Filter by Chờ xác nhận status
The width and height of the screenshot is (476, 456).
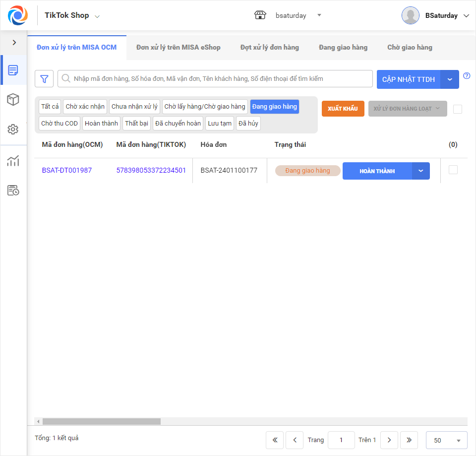[85, 107]
